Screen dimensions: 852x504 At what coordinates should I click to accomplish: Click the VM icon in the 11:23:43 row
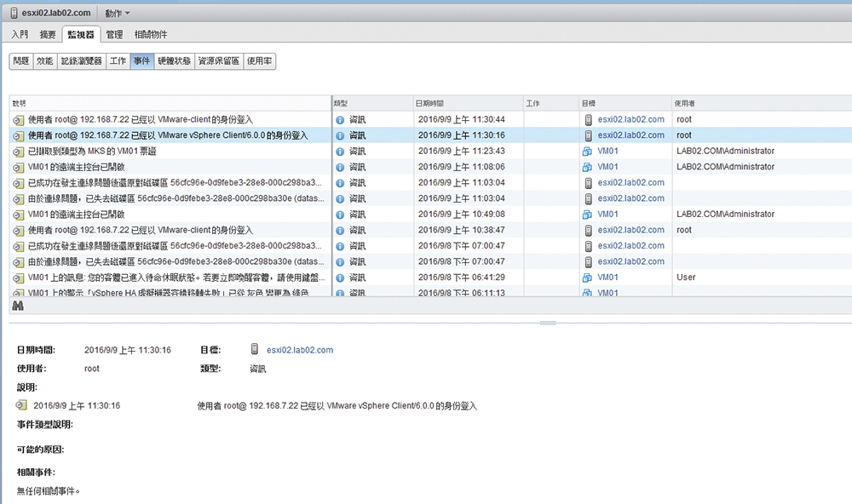(x=587, y=151)
